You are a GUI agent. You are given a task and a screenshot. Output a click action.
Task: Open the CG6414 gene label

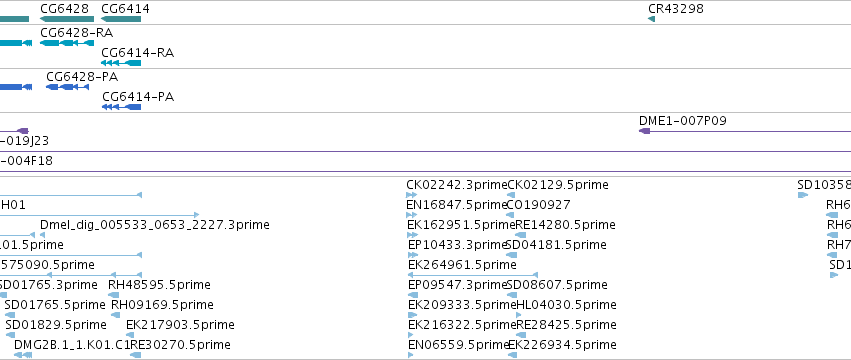tap(125, 9)
